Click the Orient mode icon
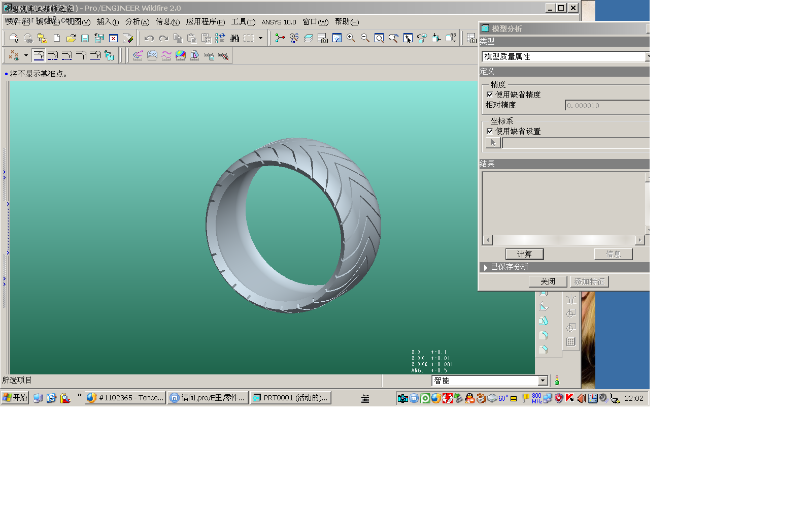812x508 pixels. click(294, 38)
